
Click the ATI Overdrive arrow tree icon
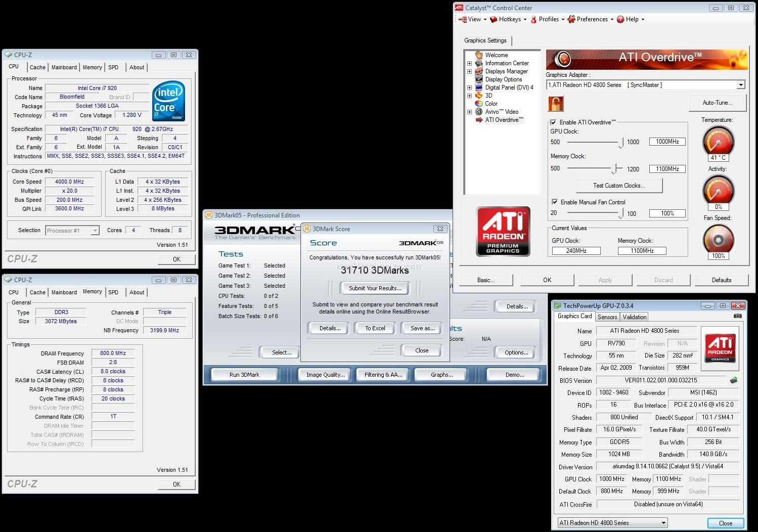click(479, 120)
